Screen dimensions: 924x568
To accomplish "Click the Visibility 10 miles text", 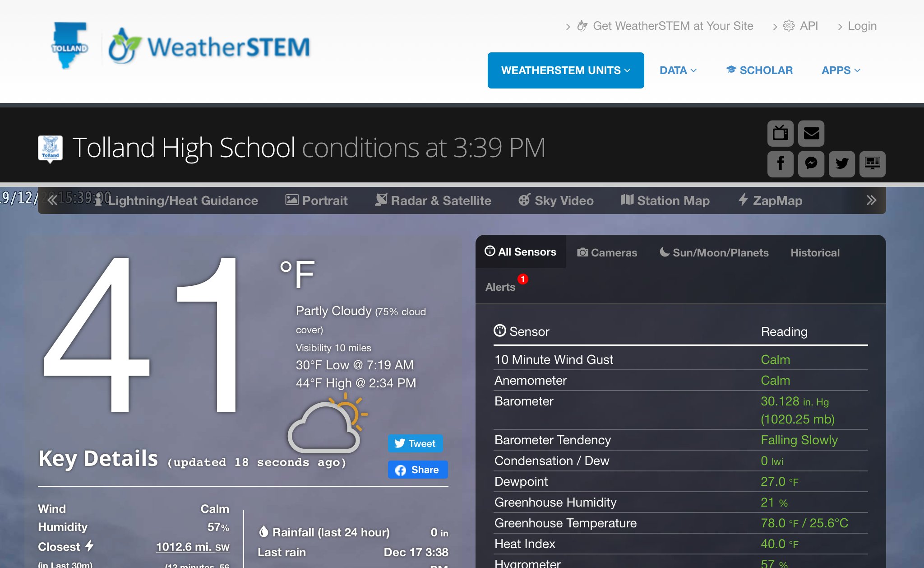I will [x=333, y=348].
